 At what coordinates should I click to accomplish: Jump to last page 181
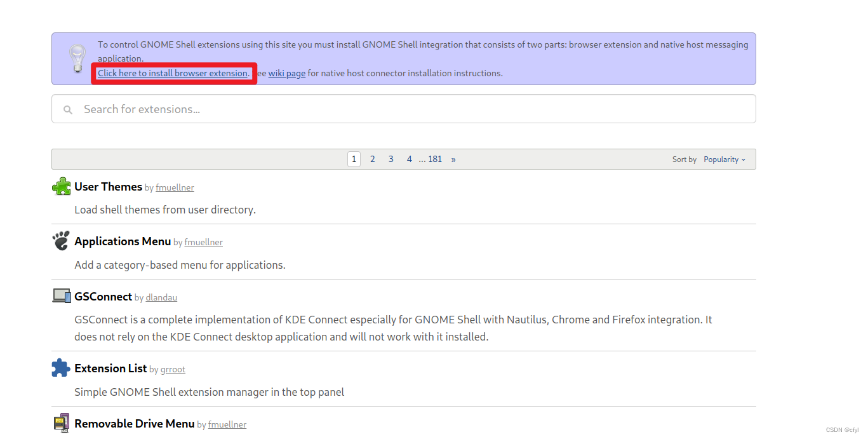[x=435, y=159]
